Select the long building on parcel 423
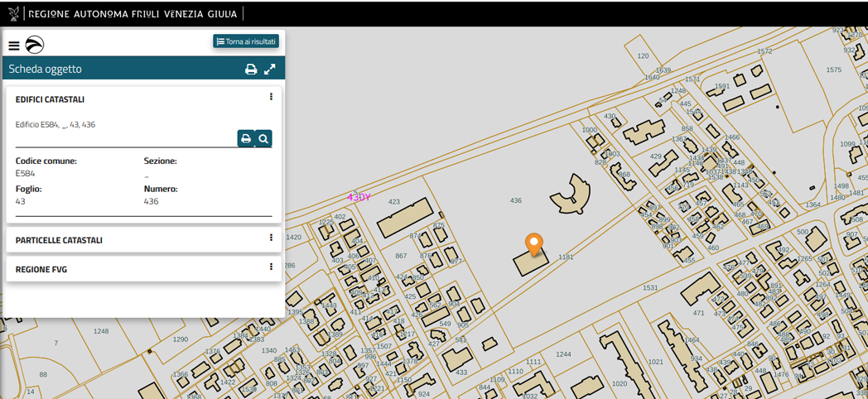Screen dimensions: 868x399 tap(405, 218)
